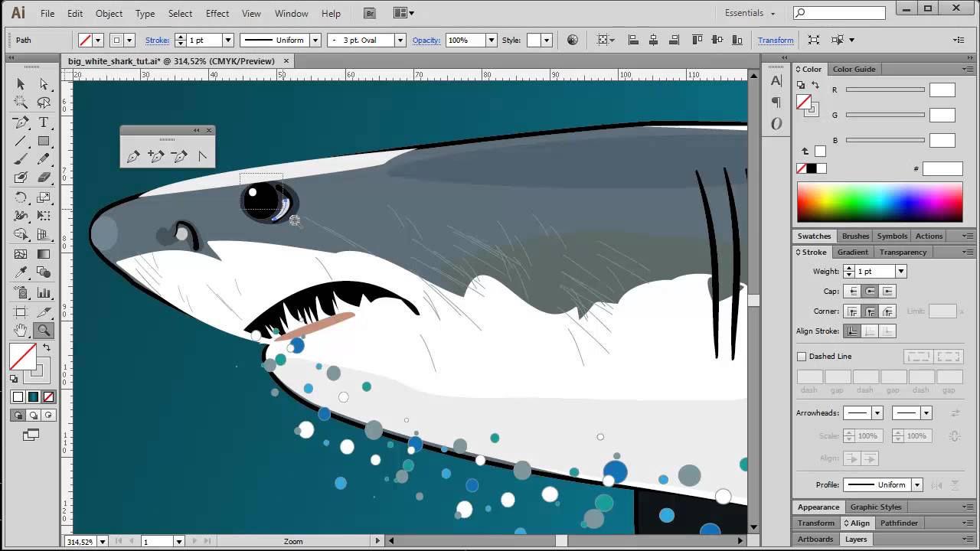Select the Width tool
Screen dimensions: 980x551
point(21,216)
